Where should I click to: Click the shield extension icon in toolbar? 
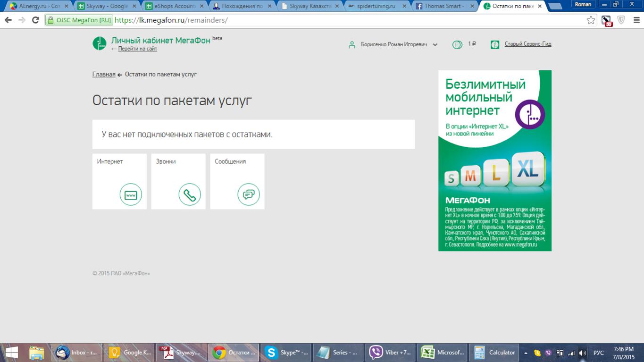[621, 20]
